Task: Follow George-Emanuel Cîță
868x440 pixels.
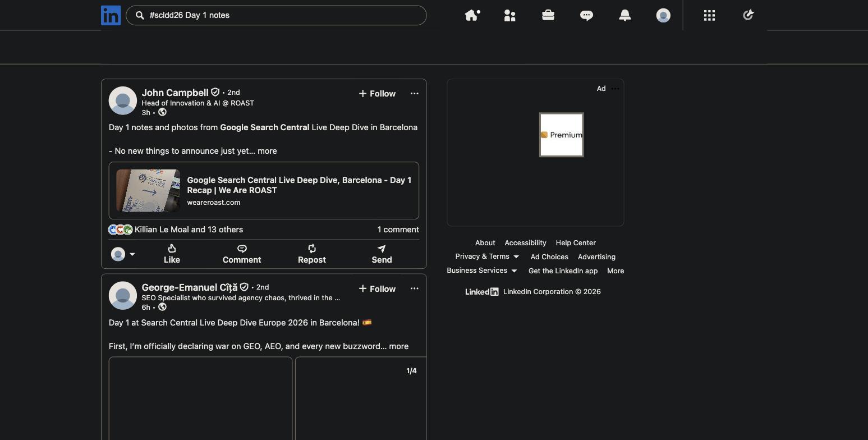Action: [x=377, y=288]
